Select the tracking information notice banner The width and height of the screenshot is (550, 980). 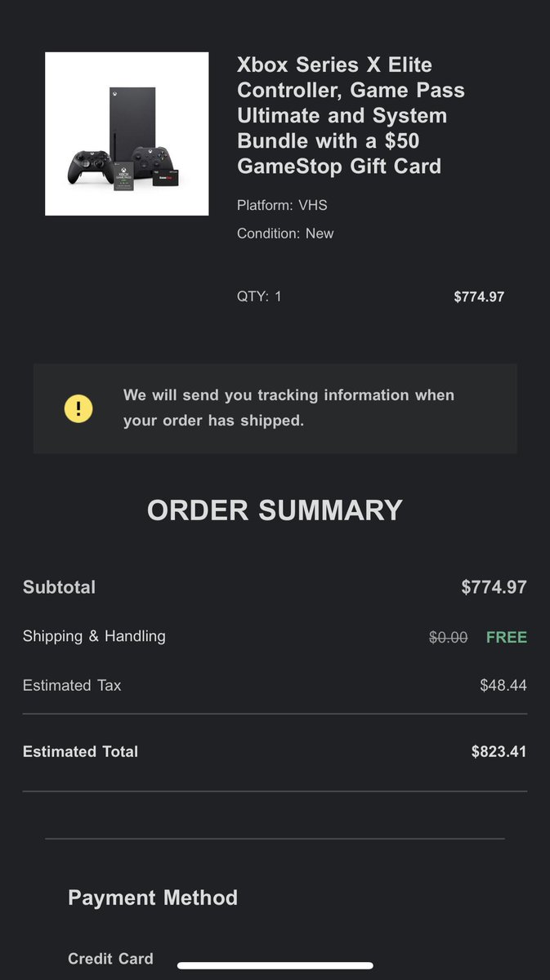point(275,408)
